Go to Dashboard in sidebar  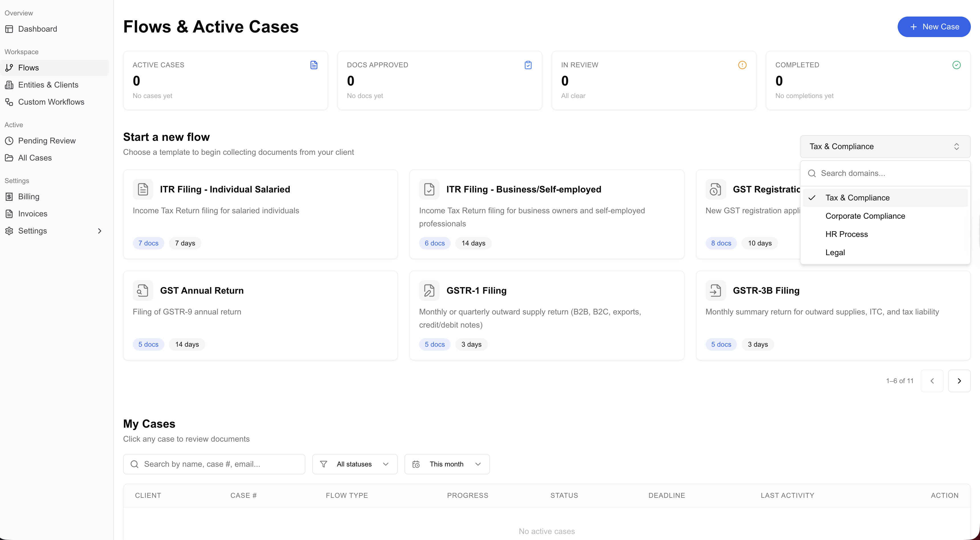(x=54, y=29)
